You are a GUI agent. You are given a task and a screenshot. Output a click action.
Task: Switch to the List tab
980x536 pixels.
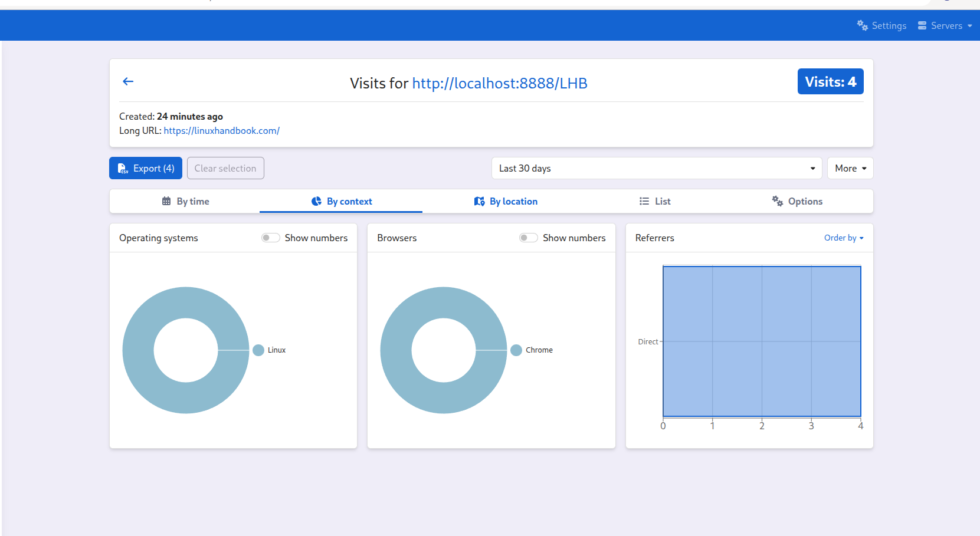coord(655,201)
